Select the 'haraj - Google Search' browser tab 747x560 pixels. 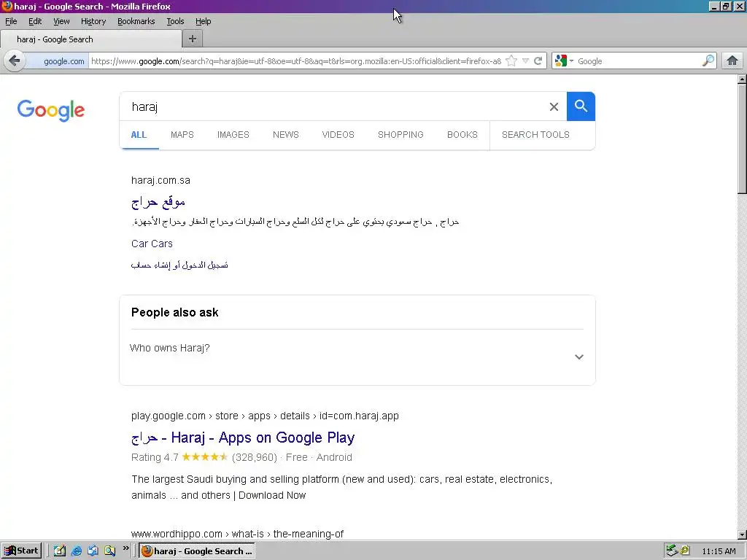click(x=90, y=39)
